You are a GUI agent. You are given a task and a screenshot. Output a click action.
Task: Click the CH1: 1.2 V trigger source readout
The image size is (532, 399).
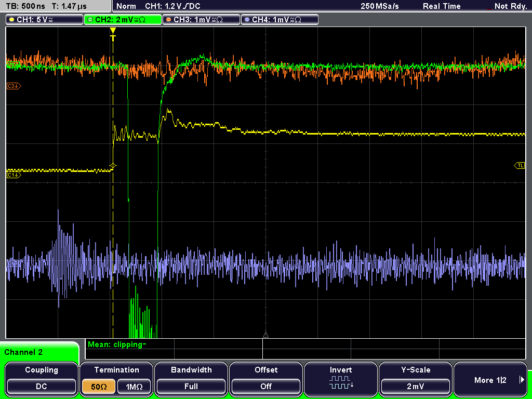172,6
